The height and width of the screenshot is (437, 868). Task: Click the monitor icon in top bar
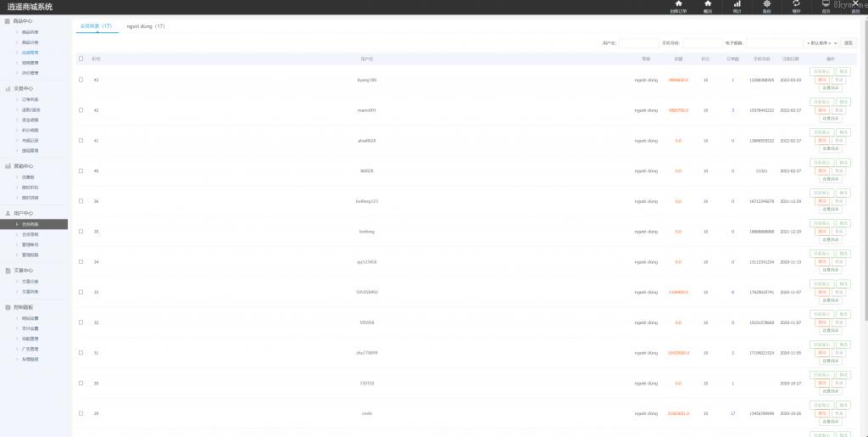[x=826, y=4]
